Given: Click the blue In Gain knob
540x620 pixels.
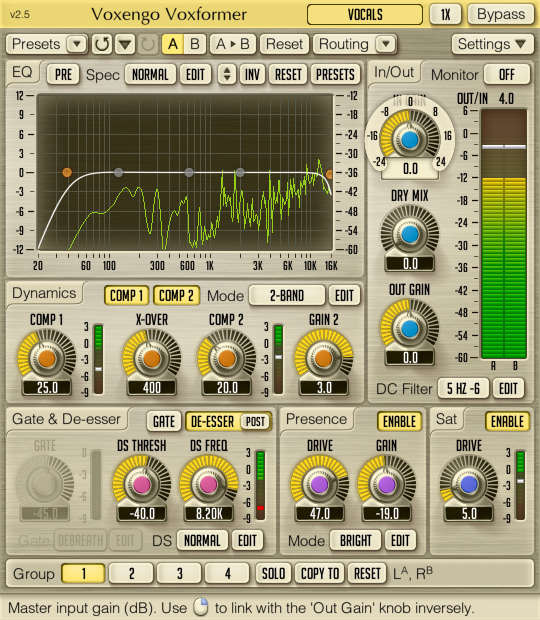Looking at the screenshot, I should pyautogui.click(x=410, y=140).
